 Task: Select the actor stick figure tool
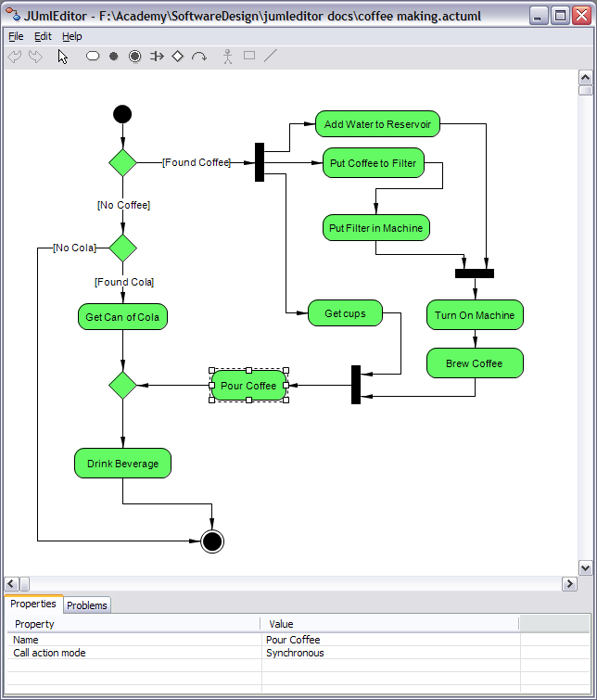point(228,57)
